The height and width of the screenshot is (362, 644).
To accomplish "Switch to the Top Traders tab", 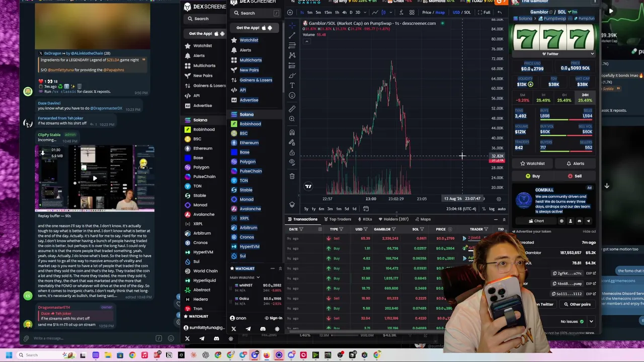I will [x=337, y=219].
